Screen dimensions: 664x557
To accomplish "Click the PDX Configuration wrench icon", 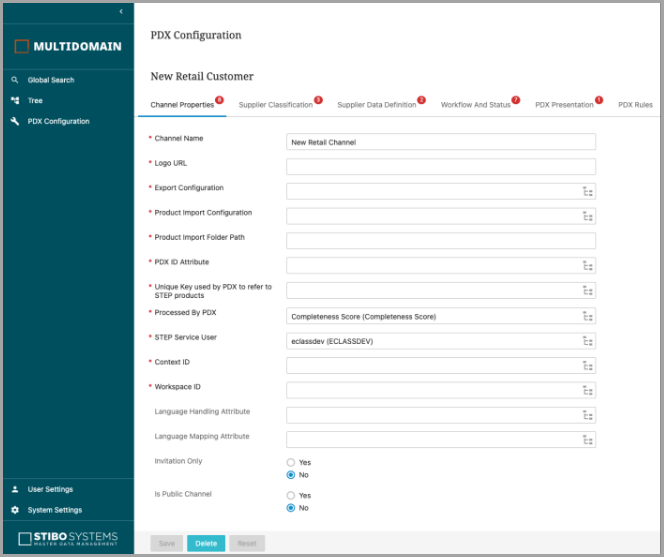I will 15,122.
